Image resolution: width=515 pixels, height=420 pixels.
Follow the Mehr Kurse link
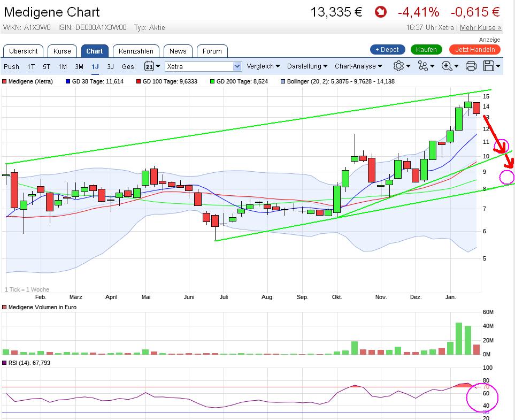coord(480,27)
